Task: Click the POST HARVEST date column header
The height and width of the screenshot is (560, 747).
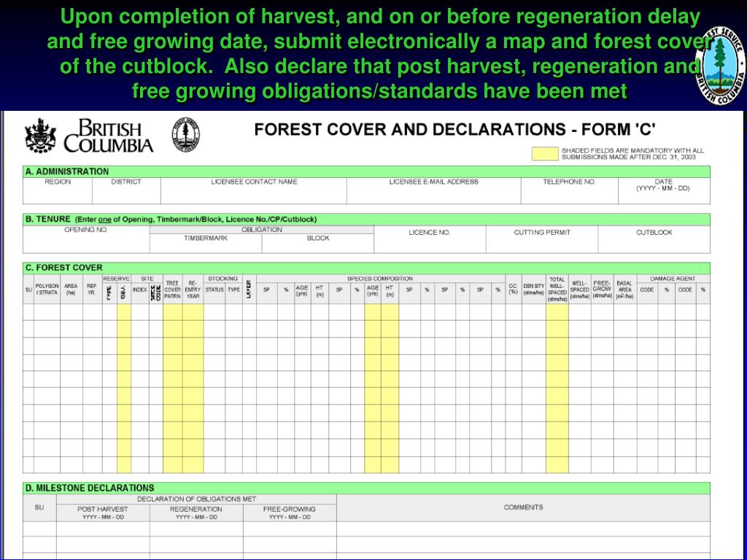Action: (x=103, y=513)
